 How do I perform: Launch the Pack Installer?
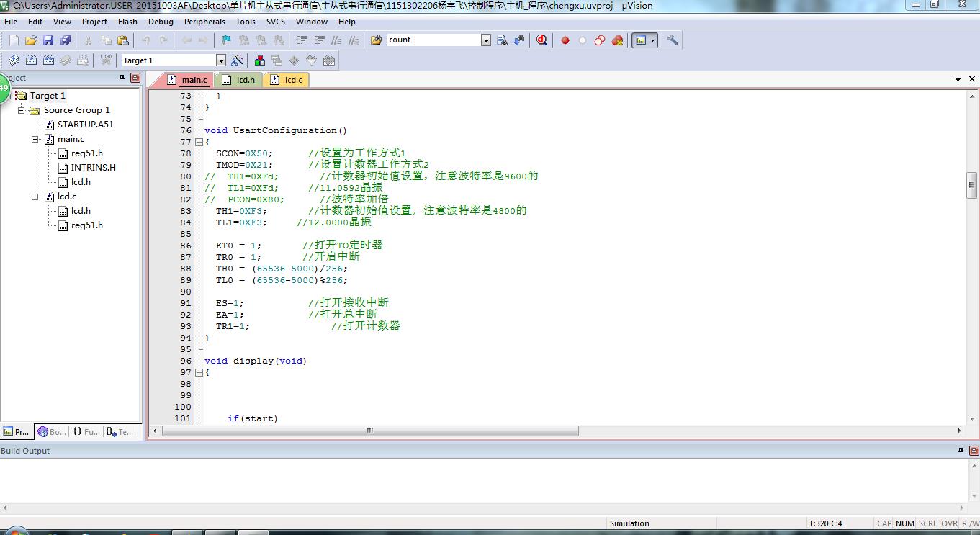point(329,60)
